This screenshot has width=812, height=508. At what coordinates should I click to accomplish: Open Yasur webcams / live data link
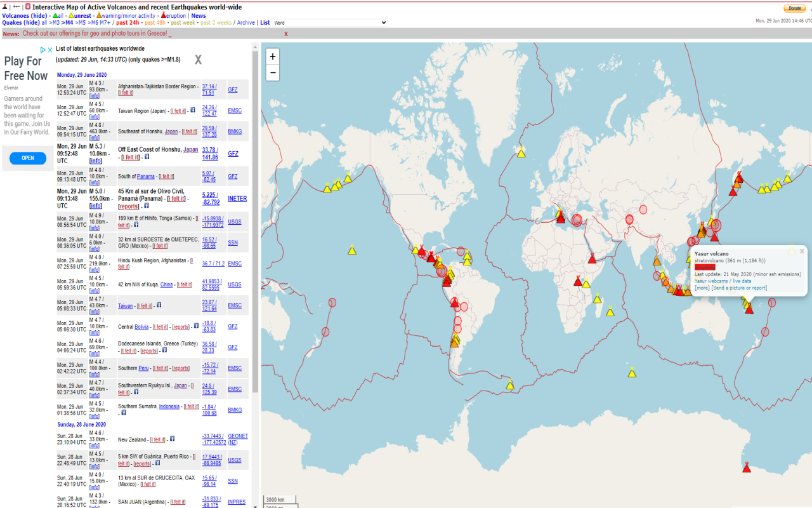tap(723, 281)
